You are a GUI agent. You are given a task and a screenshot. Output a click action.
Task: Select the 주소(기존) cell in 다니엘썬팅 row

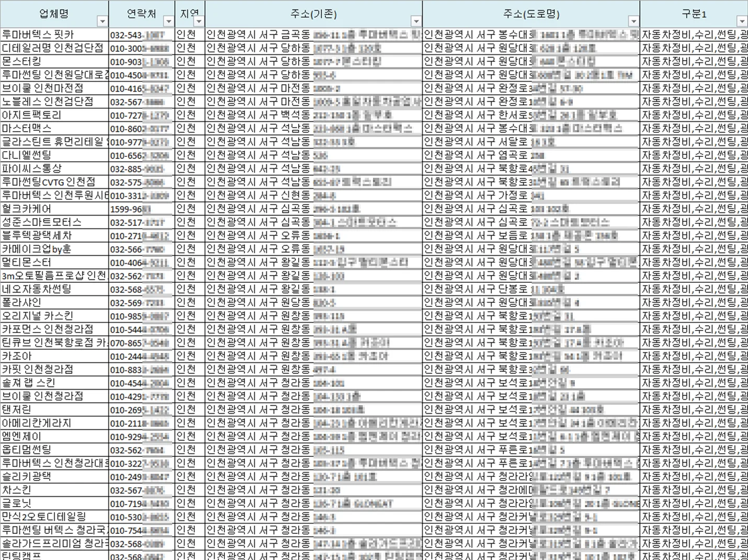(314, 155)
